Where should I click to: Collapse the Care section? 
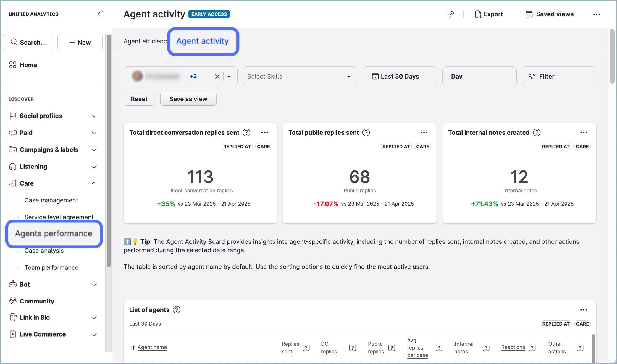coord(94,183)
